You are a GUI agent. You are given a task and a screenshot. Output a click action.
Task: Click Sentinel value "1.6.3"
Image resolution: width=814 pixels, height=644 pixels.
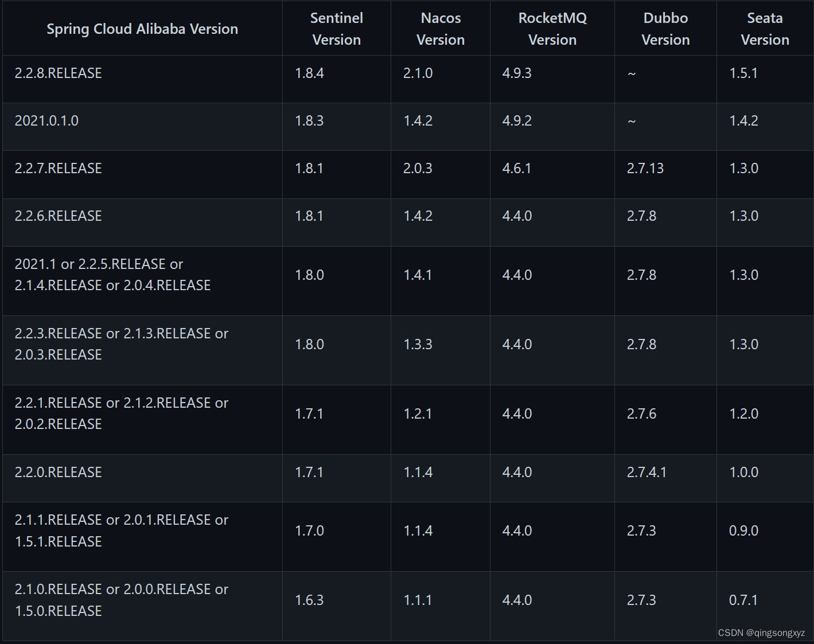tap(309, 600)
